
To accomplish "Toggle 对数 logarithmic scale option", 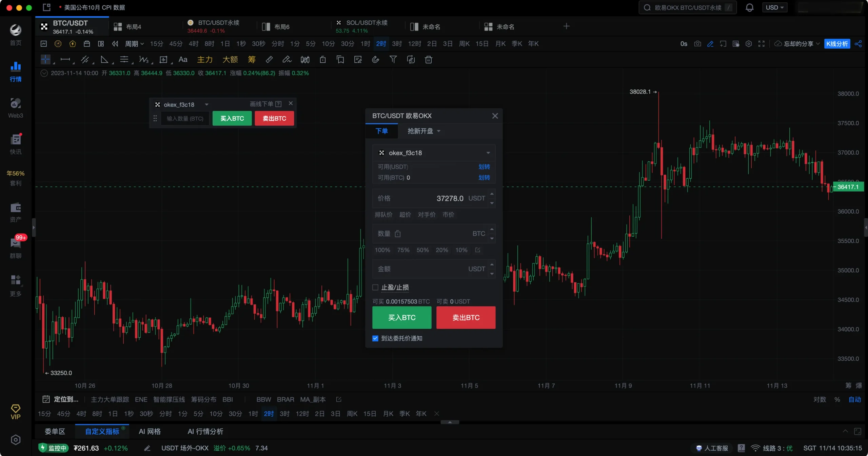I will 820,399.
